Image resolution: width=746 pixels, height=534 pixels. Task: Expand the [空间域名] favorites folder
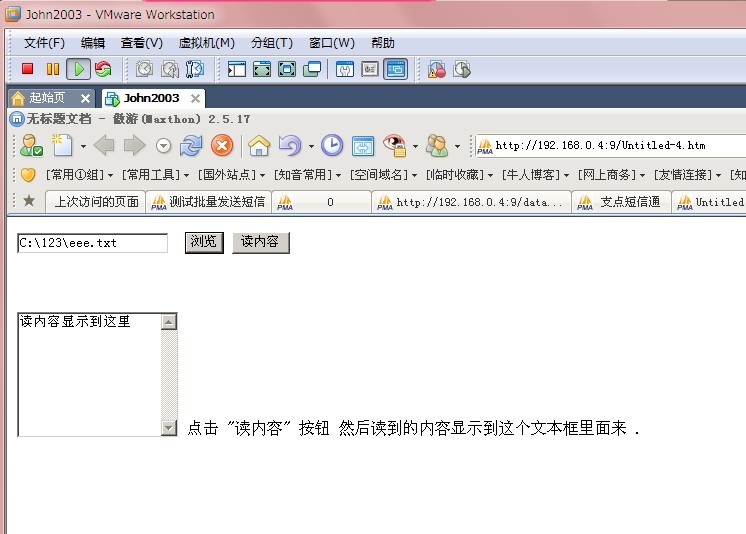(x=383, y=175)
